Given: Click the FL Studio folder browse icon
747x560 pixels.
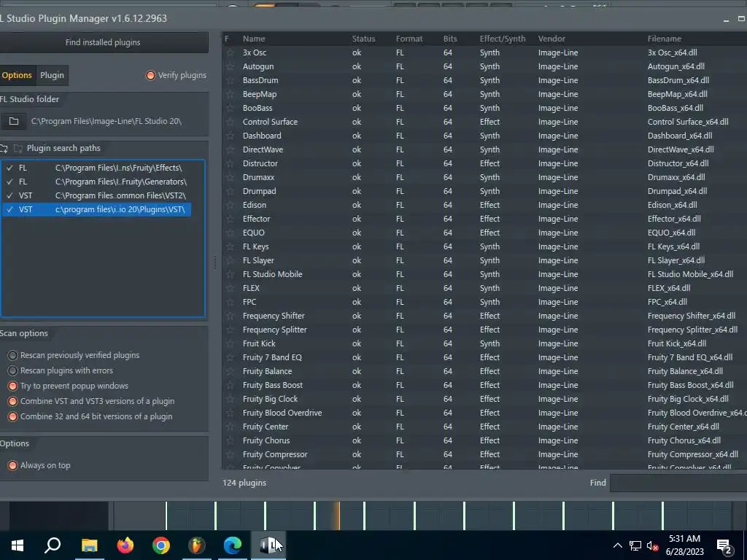Looking at the screenshot, I should coord(13,122).
